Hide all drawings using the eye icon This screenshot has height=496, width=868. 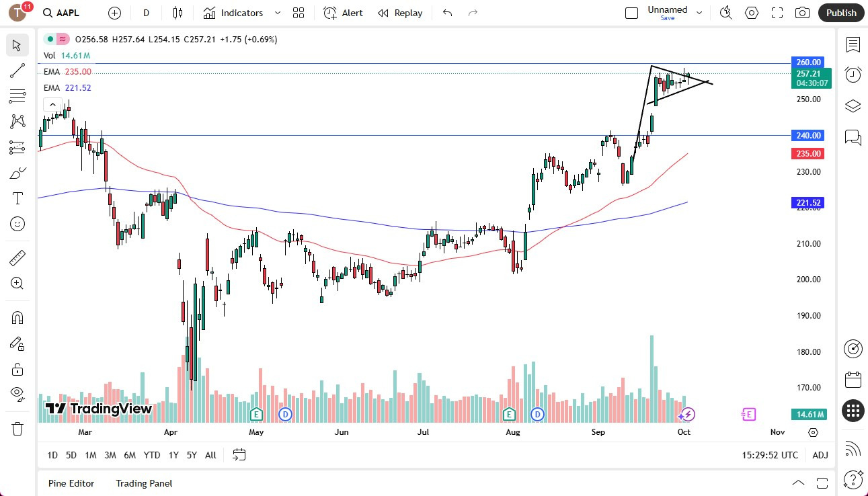(17, 394)
